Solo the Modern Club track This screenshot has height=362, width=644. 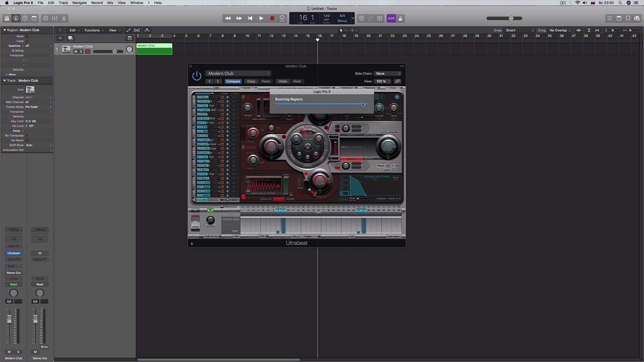(x=80, y=51)
